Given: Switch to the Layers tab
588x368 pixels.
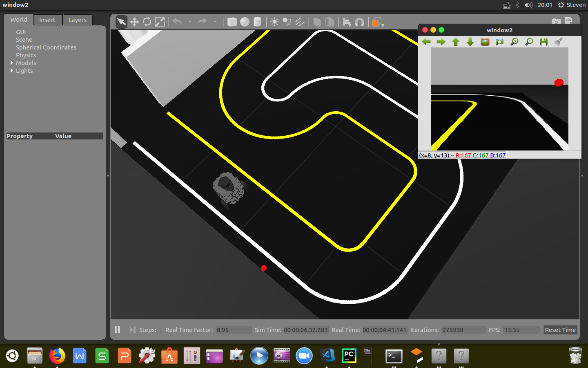Looking at the screenshot, I should pos(78,20).
